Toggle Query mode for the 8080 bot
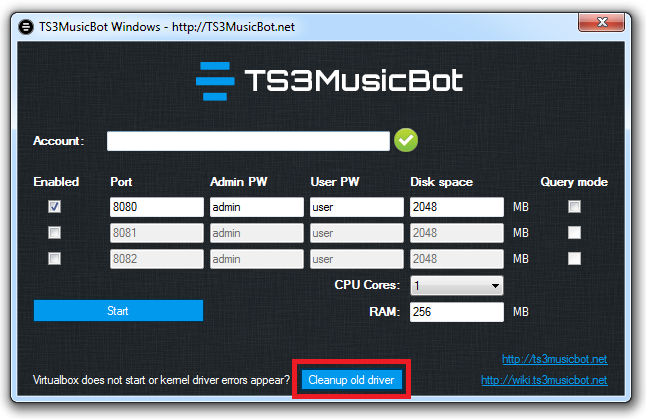Viewport: 646px width, 419px height. pos(574,206)
